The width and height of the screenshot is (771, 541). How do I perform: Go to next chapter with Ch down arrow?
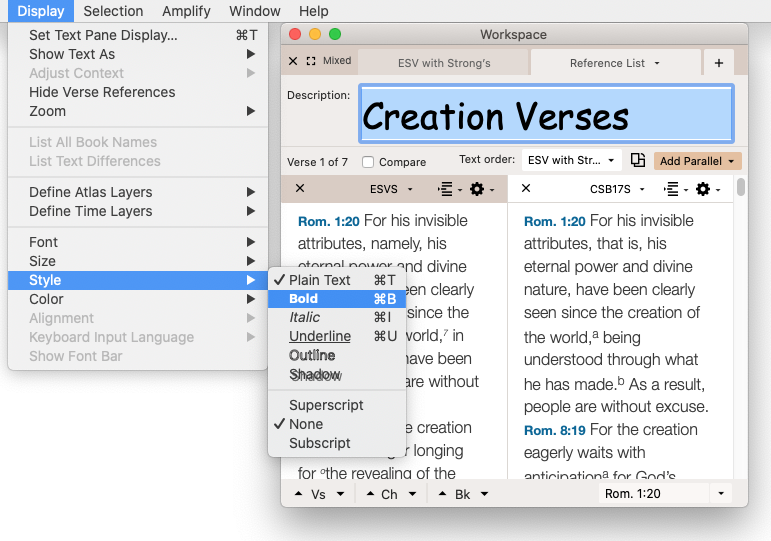tap(411, 494)
